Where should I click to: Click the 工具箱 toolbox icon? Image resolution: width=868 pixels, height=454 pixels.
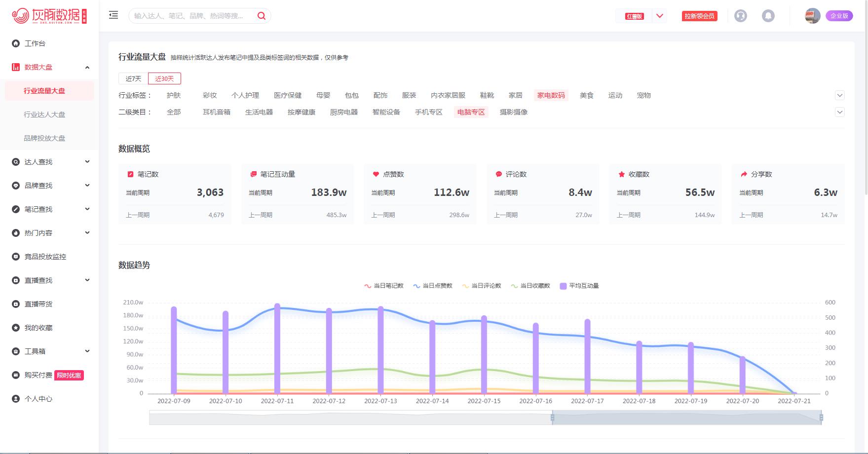click(16, 351)
